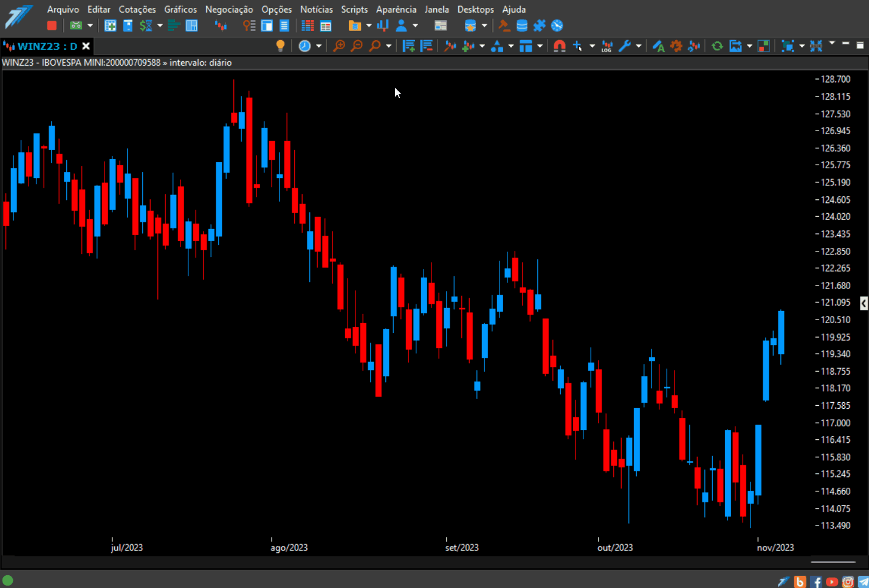
Task: Click the green connection status indicator
Action: 8,580
